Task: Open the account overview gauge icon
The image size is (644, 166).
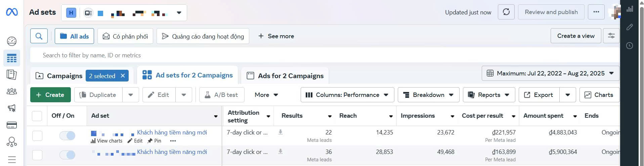Action: coord(12,41)
